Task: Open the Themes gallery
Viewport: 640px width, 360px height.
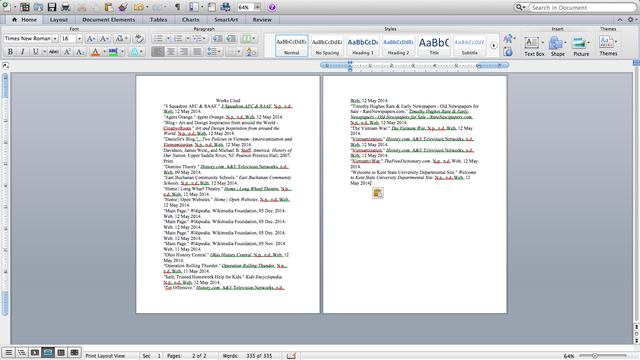Action: coord(608,45)
